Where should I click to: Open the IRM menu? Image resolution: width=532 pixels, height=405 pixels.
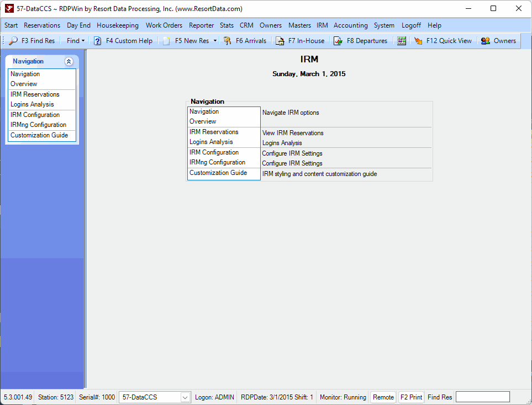coord(322,25)
